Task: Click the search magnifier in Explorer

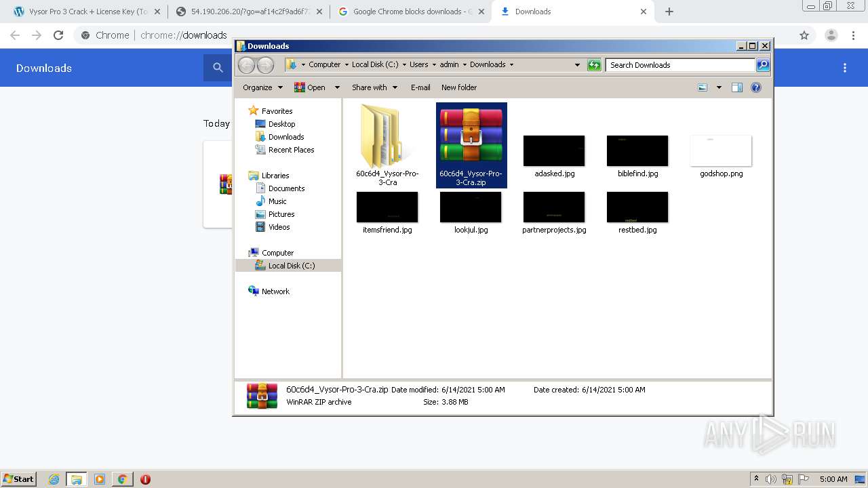Action: pos(763,65)
